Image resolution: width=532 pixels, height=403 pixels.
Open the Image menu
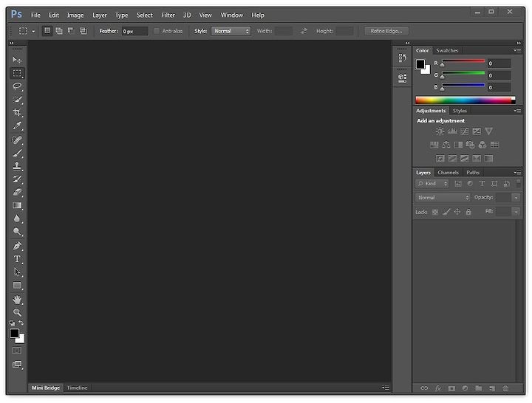pos(75,15)
